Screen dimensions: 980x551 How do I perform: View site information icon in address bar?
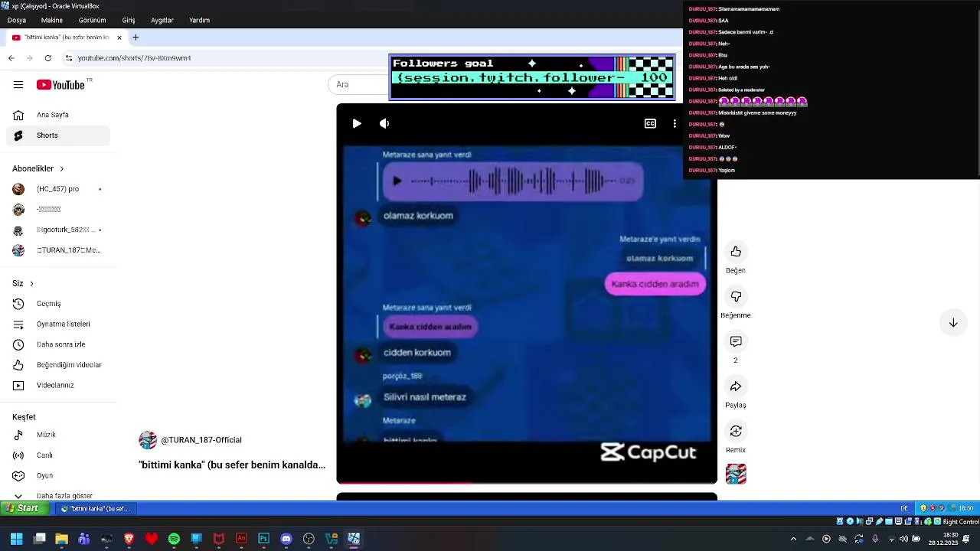pos(68,58)
